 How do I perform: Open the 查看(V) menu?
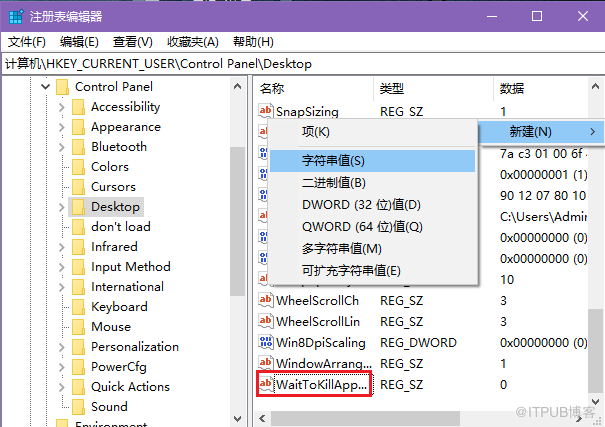(132, 42)
